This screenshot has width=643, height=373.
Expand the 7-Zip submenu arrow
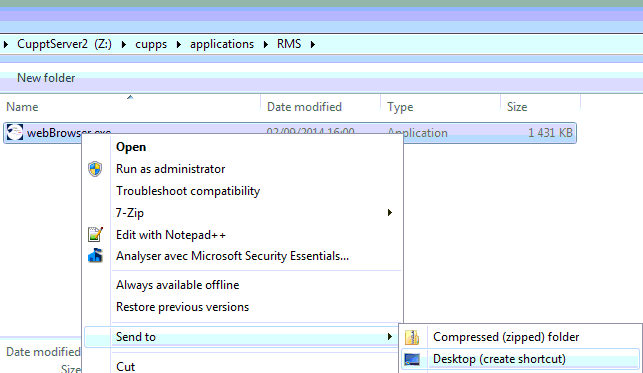tap(390, 212)
